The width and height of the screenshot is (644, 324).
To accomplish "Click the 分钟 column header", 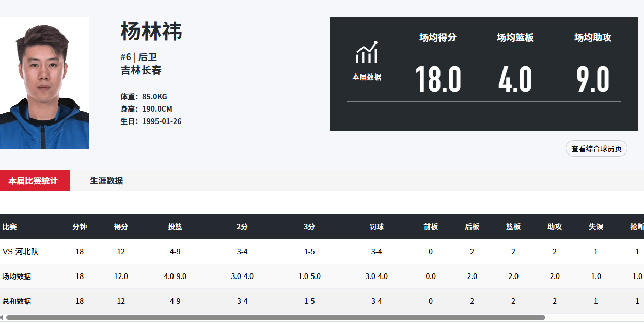I will (x=80, y=227).
